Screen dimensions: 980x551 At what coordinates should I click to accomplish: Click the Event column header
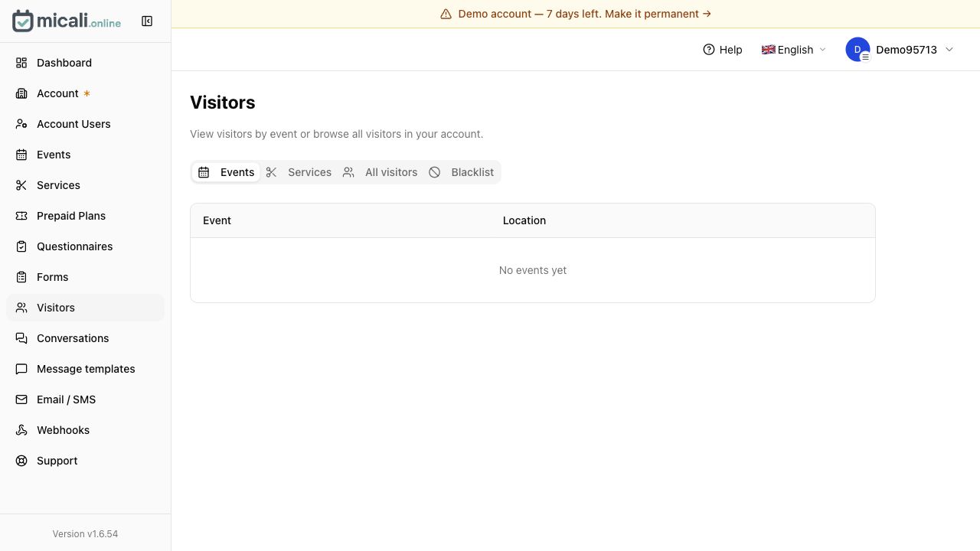[217, 220]
